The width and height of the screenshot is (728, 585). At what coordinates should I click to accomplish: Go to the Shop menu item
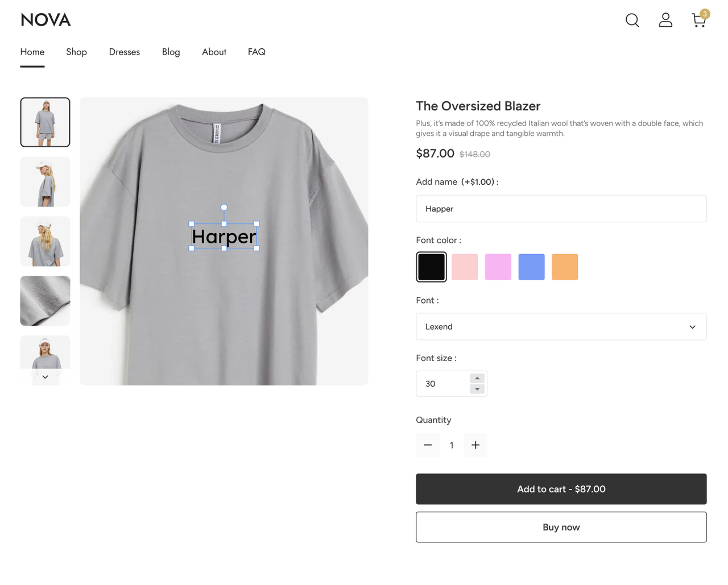[76, 52]
